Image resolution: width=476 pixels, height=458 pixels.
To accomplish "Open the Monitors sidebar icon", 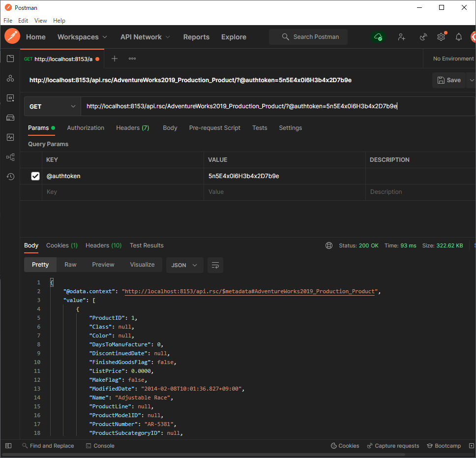I will 10,137.
